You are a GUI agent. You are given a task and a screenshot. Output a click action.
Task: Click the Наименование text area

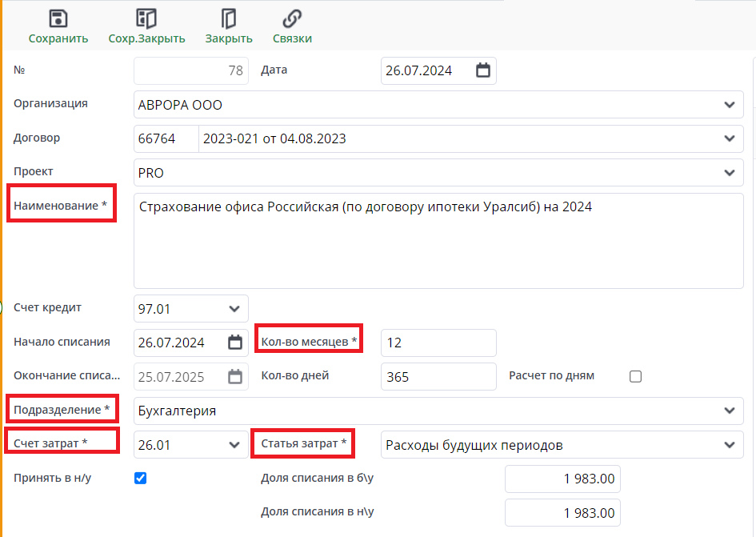coord(438,240)
